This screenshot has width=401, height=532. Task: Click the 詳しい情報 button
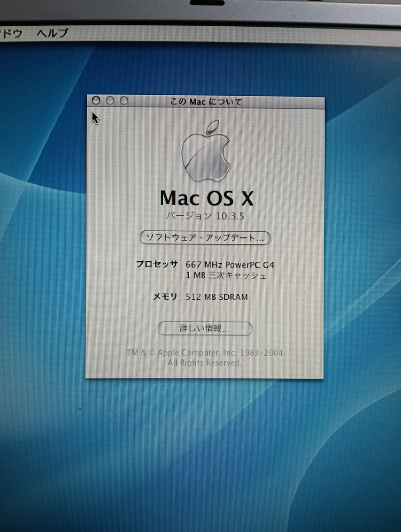[205, 328]
